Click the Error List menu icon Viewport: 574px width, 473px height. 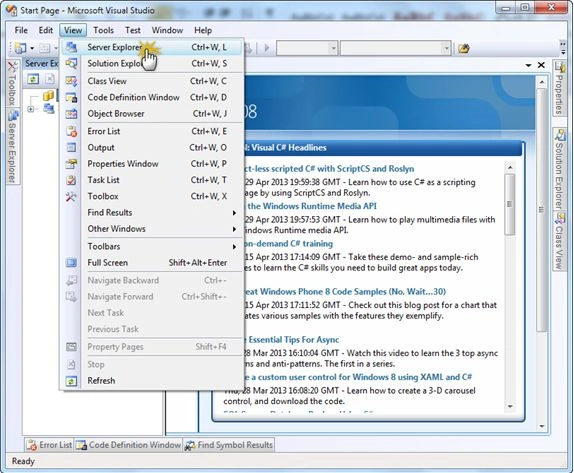pos(71,131)
